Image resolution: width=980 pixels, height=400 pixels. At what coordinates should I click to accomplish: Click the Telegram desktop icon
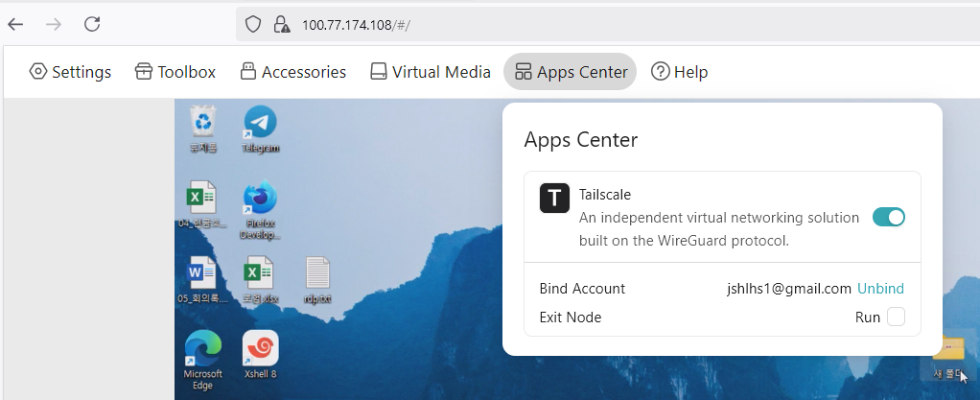point(260,123)
